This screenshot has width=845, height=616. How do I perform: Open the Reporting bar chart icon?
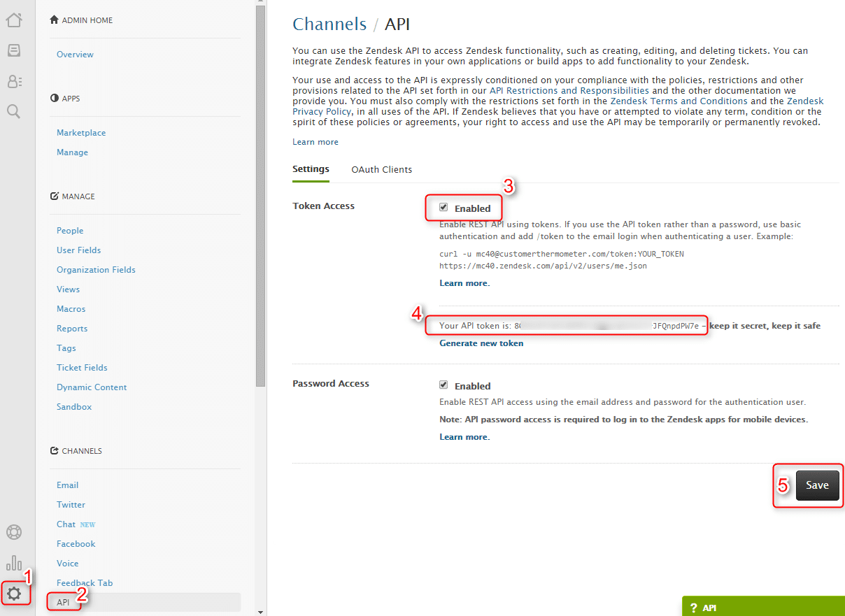point(14,563)
